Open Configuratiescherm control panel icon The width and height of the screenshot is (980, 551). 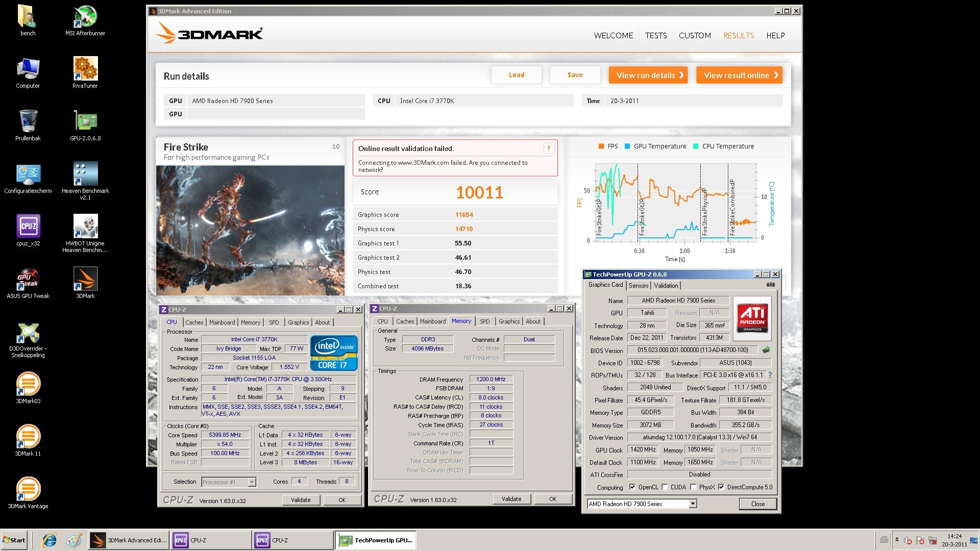click(x=28, y=178)
